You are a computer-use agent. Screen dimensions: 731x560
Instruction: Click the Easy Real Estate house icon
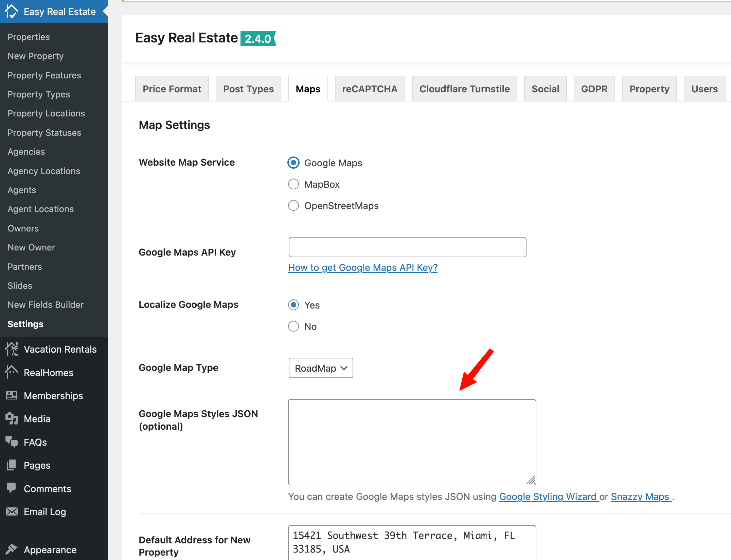[12, 12]
